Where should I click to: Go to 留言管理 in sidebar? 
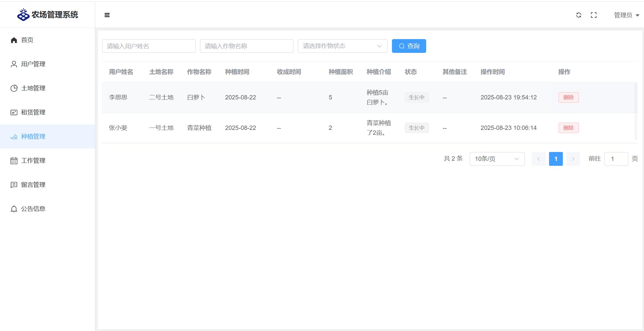tap(33, 185)
